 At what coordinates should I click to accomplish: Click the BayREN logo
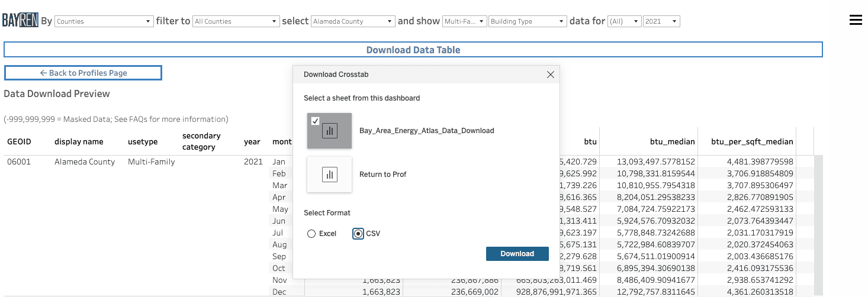[x=20, y=21]
